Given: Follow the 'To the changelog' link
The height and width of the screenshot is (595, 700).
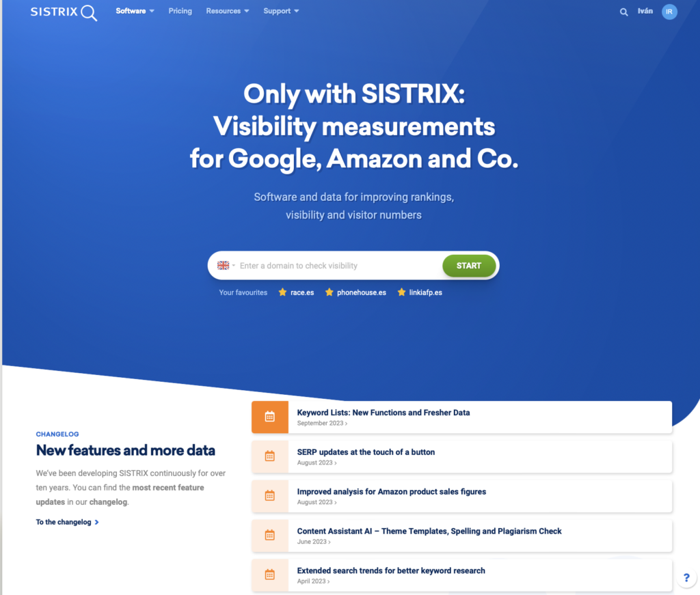Looking at the screenshot, I should pyautogui.click(x=67, y=522).
